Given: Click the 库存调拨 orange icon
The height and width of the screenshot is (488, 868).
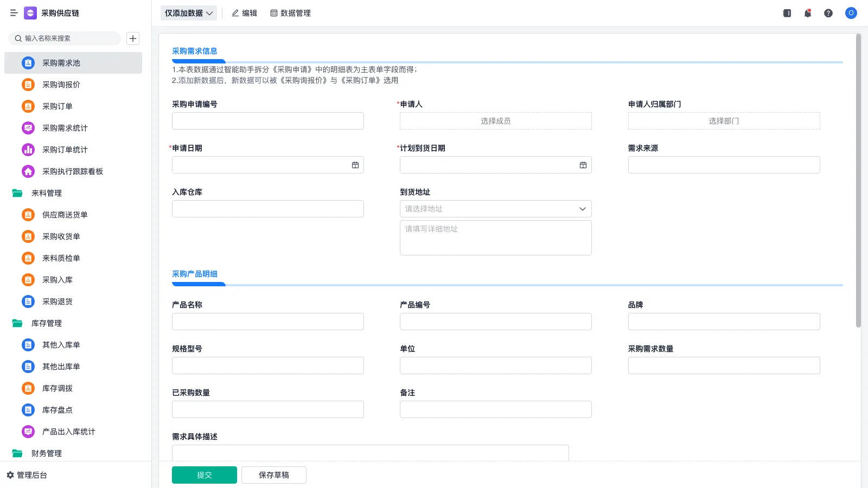Looking at the screenshot, I should 28,388.
